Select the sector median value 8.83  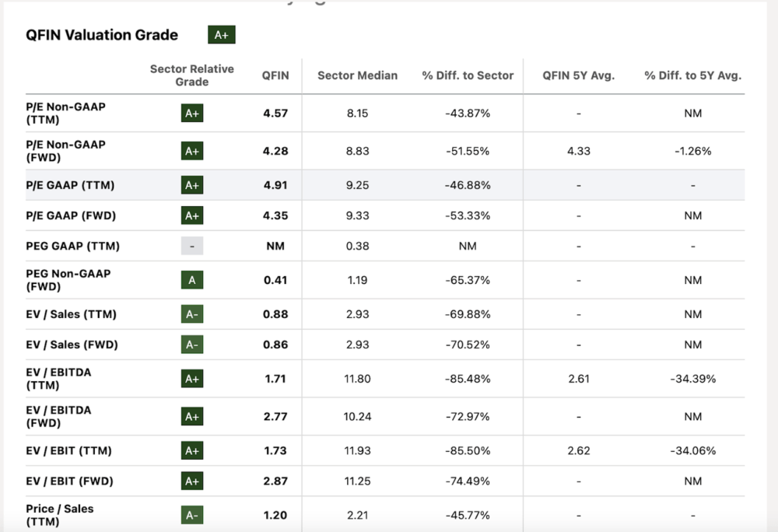tap(357, 151)
